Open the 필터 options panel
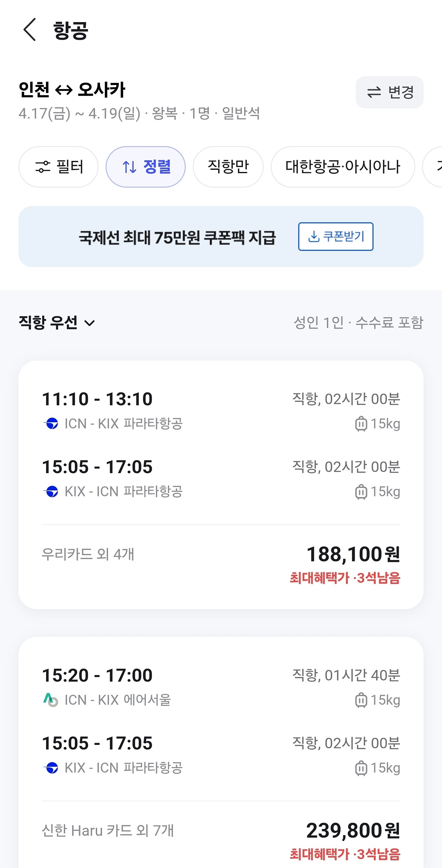This screenshot has height=868, width=442. (59, 167)
